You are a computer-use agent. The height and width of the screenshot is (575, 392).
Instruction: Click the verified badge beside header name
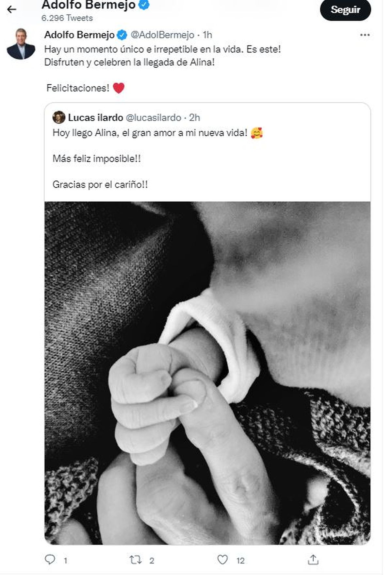[144, 5]
